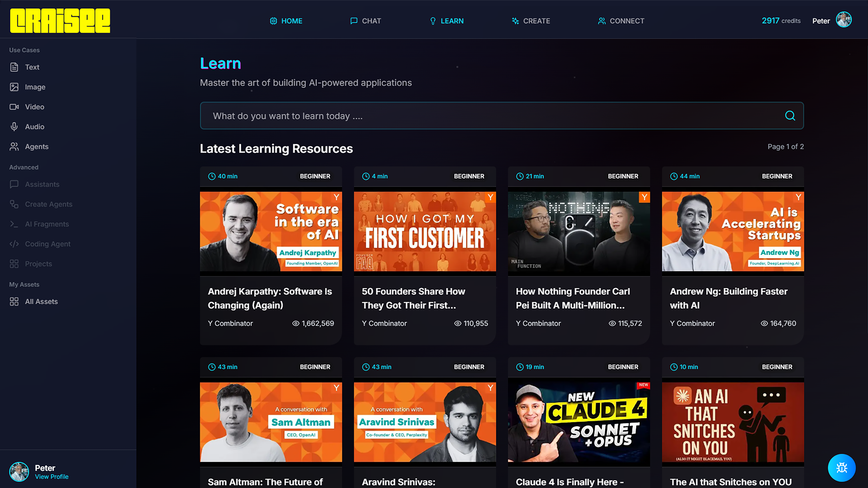
Task: Open the Aravind Srinivas video thumbnail
Action: click(x=425, y=422)
